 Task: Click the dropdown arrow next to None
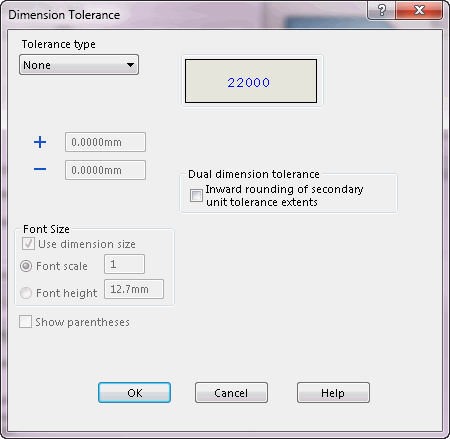tap(130, 65)
